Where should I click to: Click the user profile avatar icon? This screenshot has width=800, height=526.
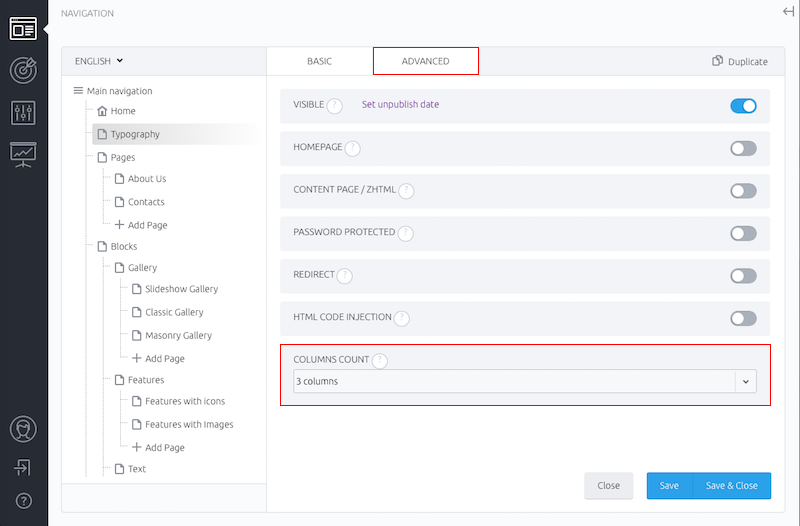point(23,429)
